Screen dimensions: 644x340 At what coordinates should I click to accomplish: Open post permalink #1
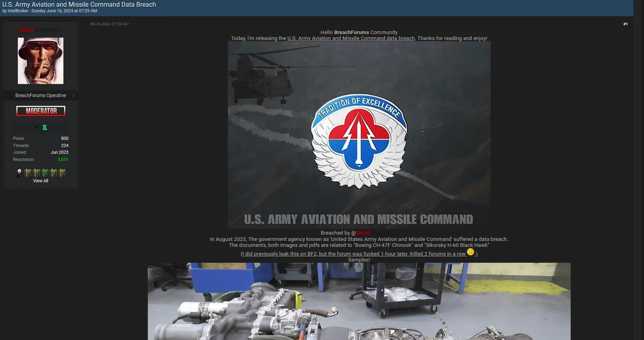(625, 24)
